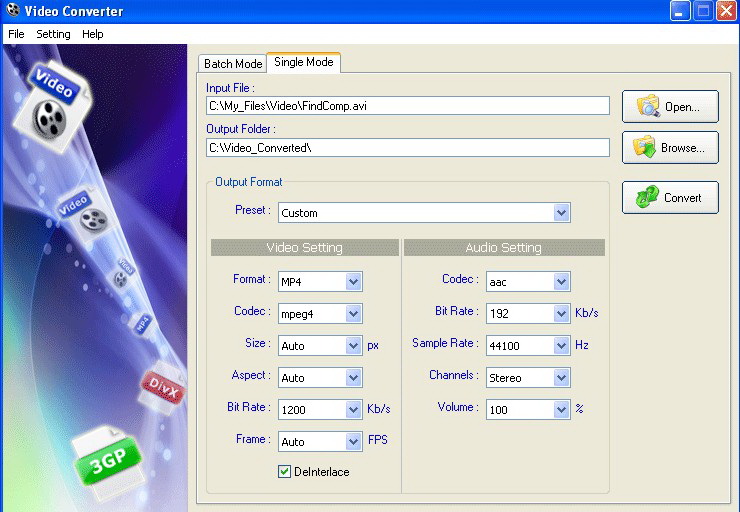Click the Video Converter title bar app icon
Screen dimensions: 740x512
tap(13, 10)
